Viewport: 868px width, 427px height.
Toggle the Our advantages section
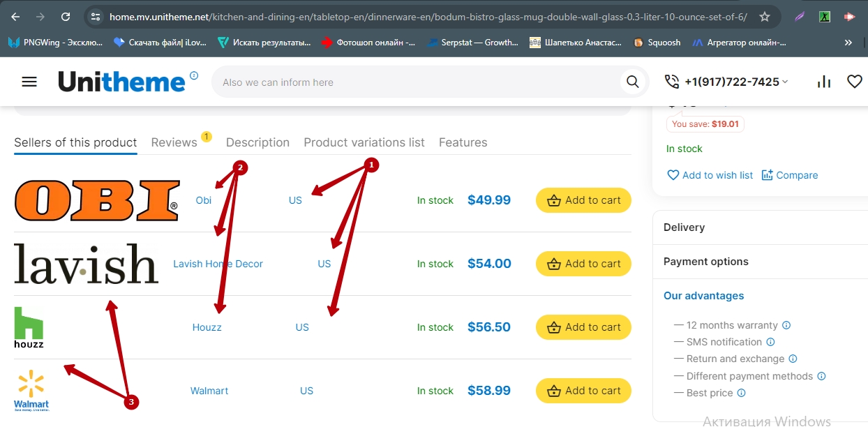pos(761,296)
